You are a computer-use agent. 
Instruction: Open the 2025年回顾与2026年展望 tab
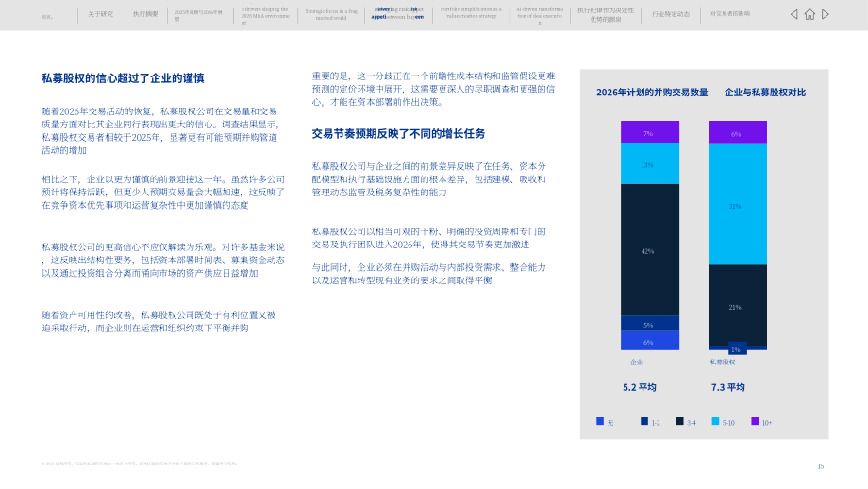(x=198, y=15)
